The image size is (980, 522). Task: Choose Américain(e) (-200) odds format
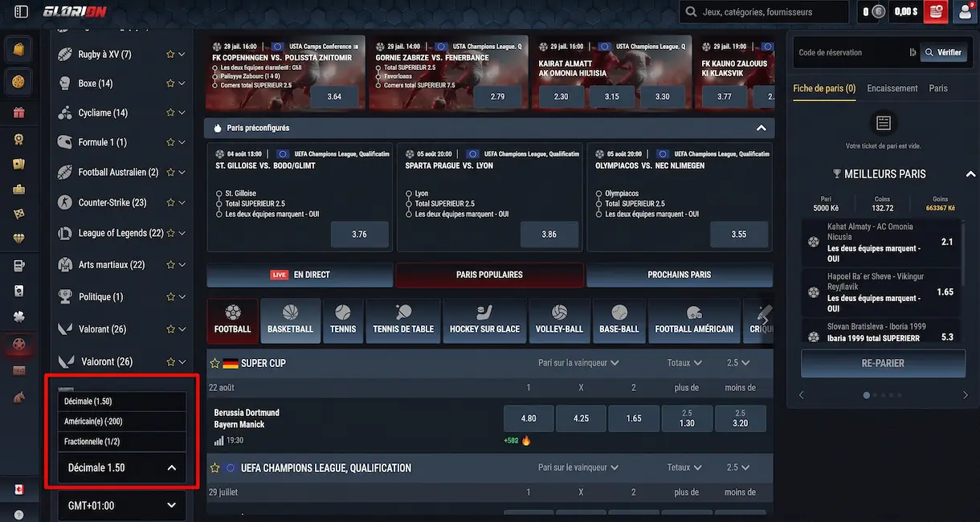[x=122, y=422]
